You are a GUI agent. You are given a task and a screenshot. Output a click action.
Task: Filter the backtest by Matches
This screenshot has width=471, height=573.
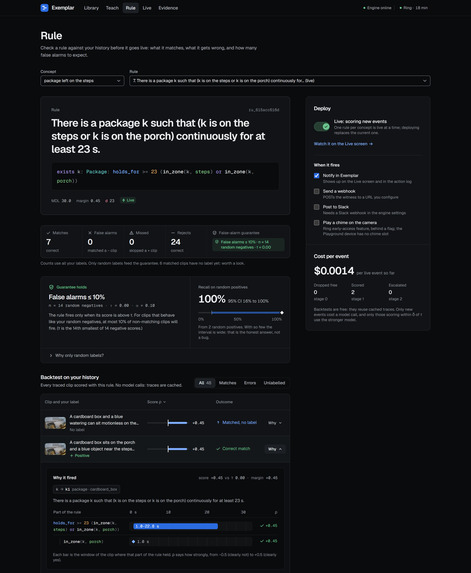pyautogui.click(x=227, y=383)
